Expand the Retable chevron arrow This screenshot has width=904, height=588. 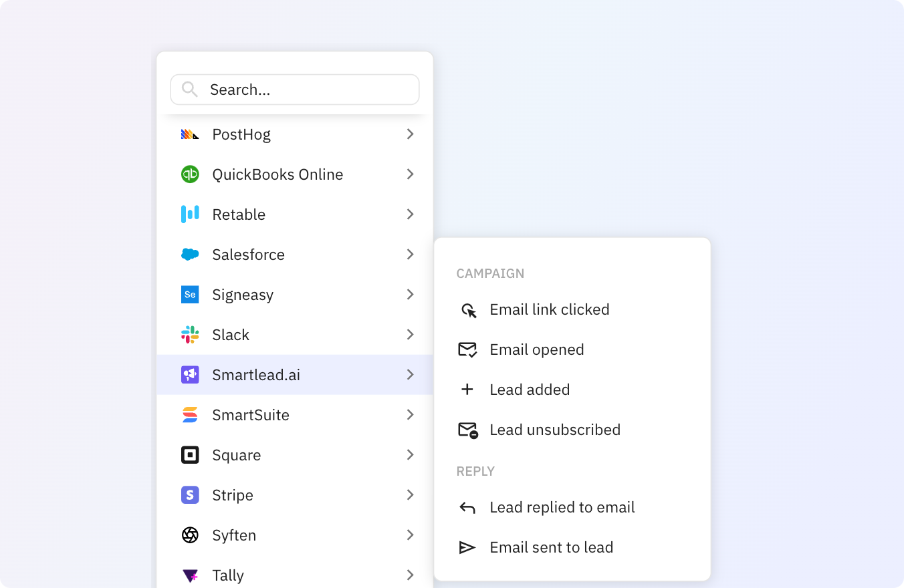pyautogui.click(x=410, y=214)
